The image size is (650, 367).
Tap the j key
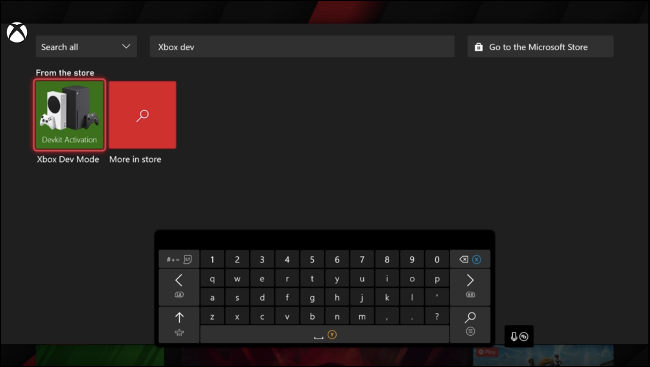[362, 297]
